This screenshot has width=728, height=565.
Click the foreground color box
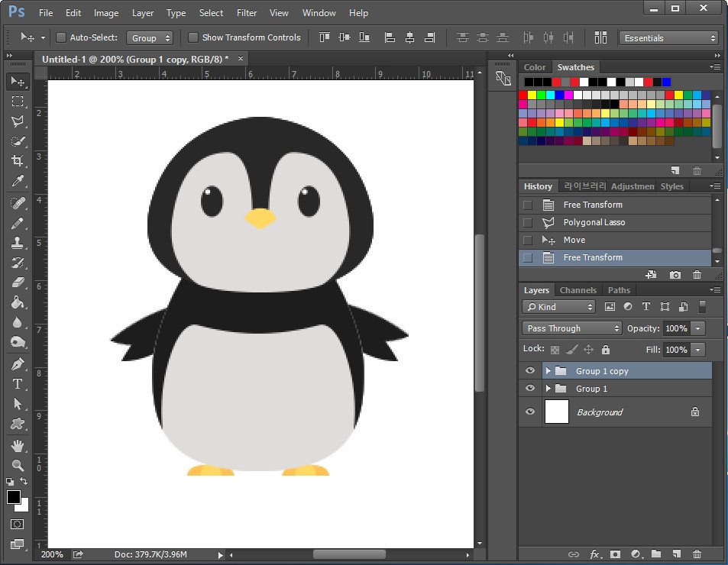coord(14,497)
